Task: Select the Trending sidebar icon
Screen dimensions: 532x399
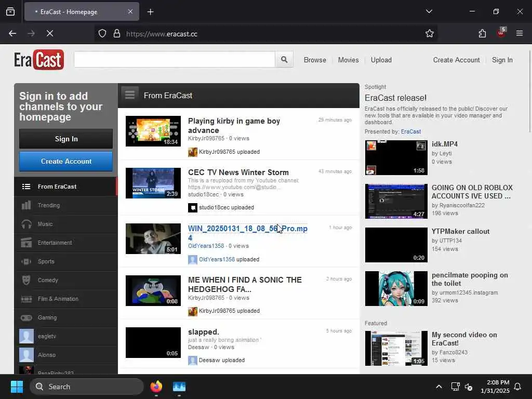Action: [x=26, y=205]
